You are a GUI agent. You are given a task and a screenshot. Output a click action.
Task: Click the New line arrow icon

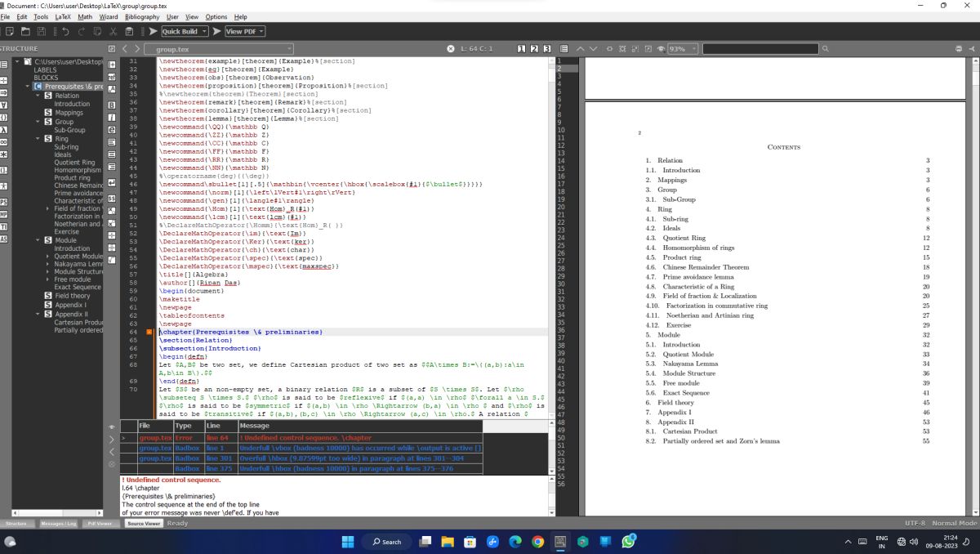111,181
